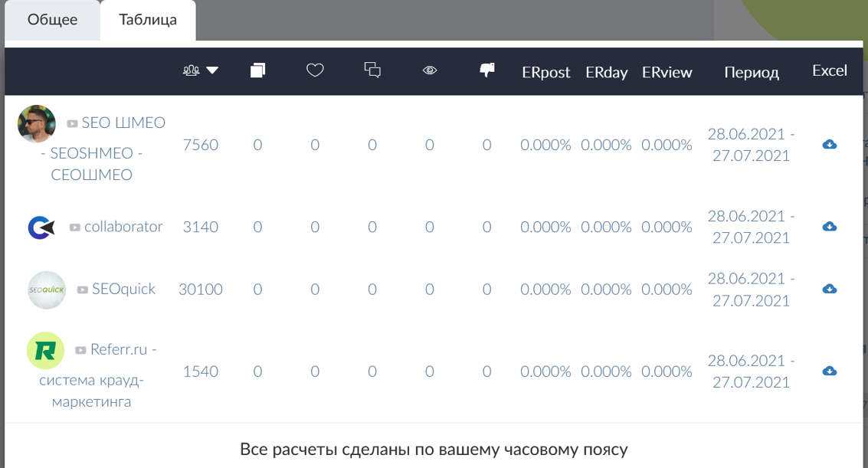
Task: Click the posts count column icon
Action: [x=257, y=70]
